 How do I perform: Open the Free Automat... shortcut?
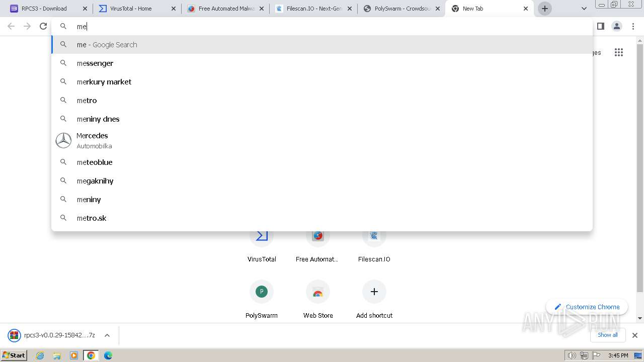tap(317, 246)
